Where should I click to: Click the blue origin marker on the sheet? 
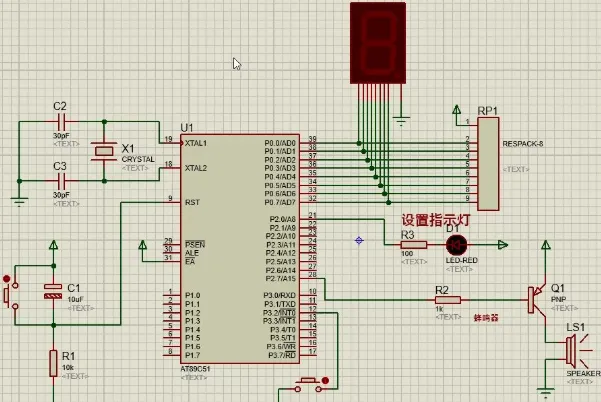(359, 241)
